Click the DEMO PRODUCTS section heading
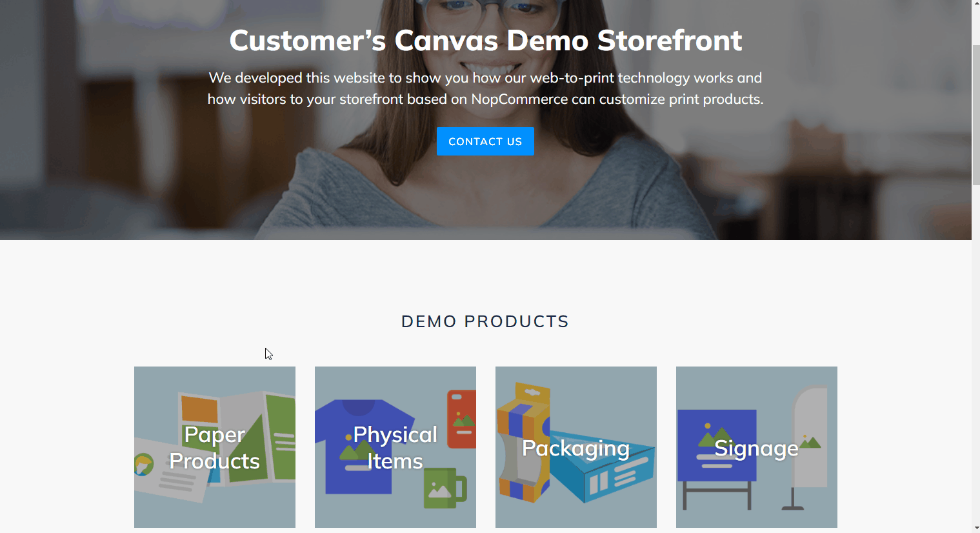Viewport: 980px width, 533px height. click(x=485, y=321)
